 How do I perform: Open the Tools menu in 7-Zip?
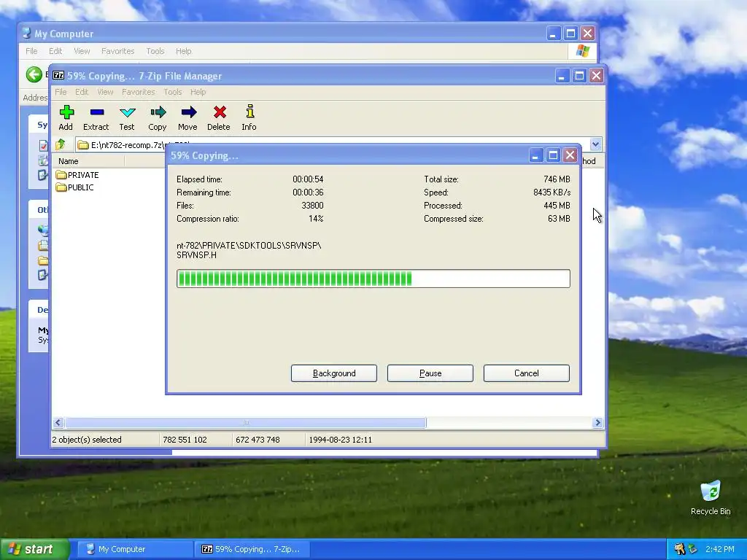tap(173, 92)
